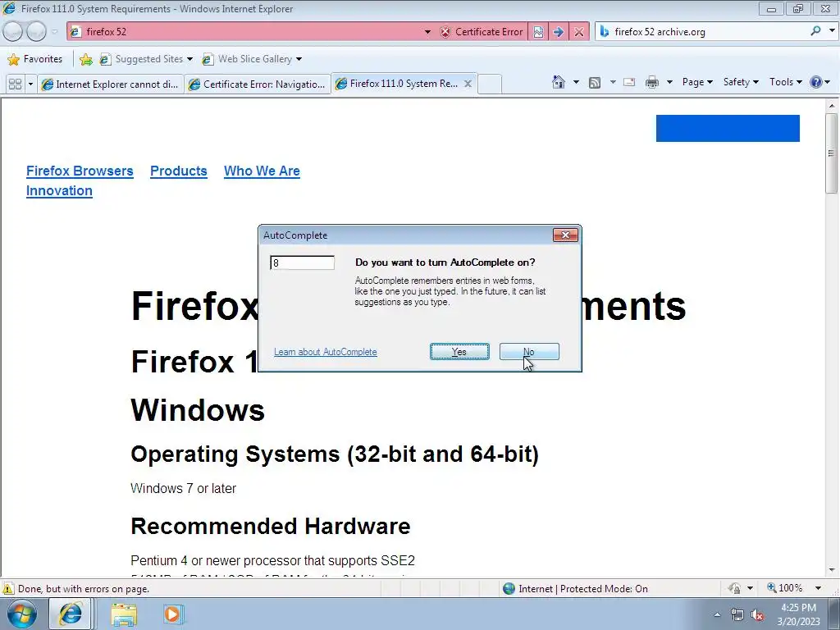Click Internet Protected Mode status zone

[x=576, y=589]
